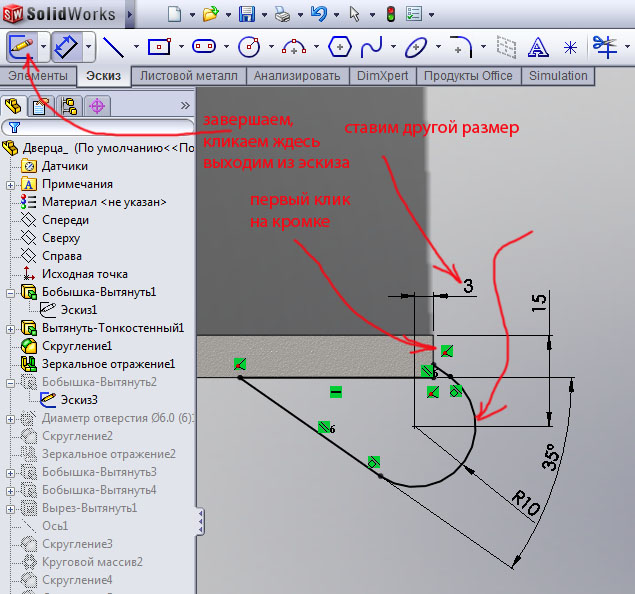The height and width of the screenshot is (594, 635).
Task: Click the R10 radius dimension
Action: coord(526,503)
